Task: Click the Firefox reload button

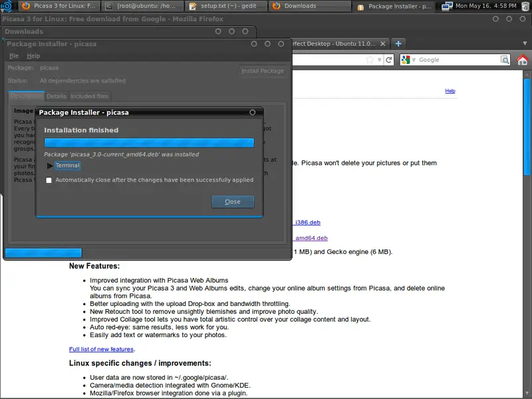Action: click(389, 60)
